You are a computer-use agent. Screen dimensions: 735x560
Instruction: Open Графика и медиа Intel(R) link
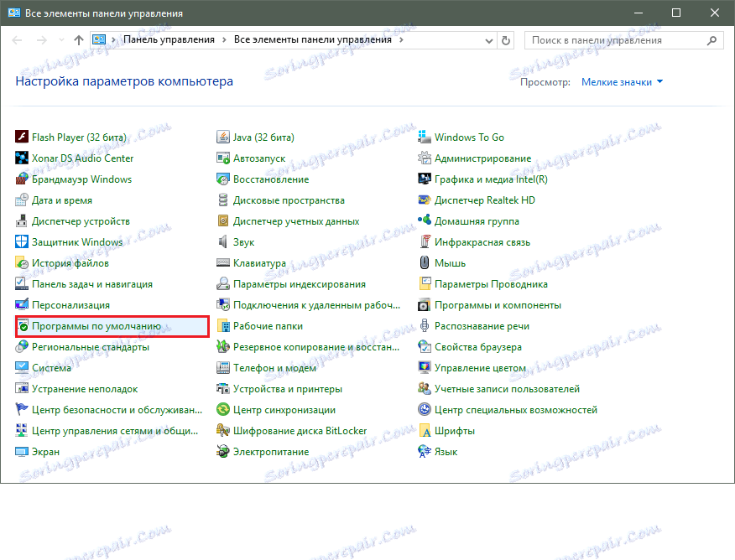point(491,179)
